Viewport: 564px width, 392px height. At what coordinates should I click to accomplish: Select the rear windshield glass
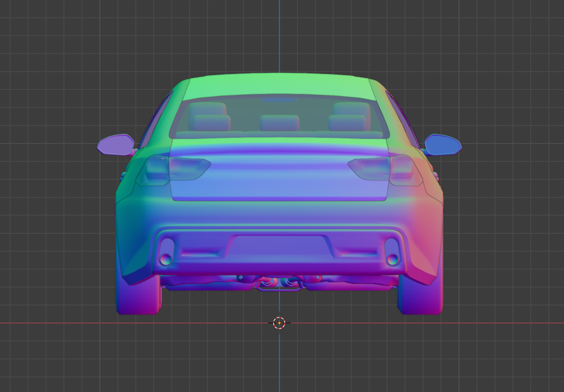click(279, 117)
